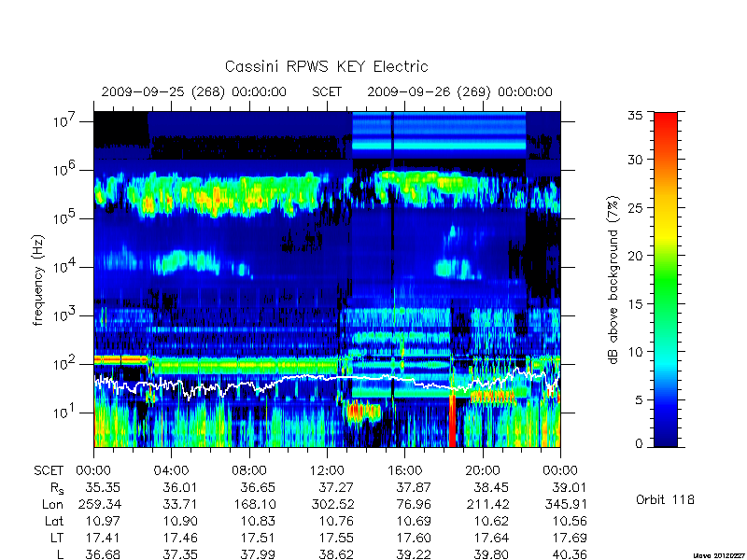747x560 pixels.
Task: Click the L value 36.68
Action: coord(103,554)
